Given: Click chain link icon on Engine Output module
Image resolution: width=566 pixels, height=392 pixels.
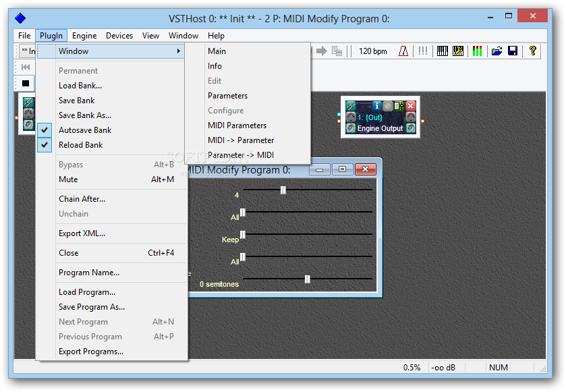Looking at the screenshot, I should coord(351,106).
